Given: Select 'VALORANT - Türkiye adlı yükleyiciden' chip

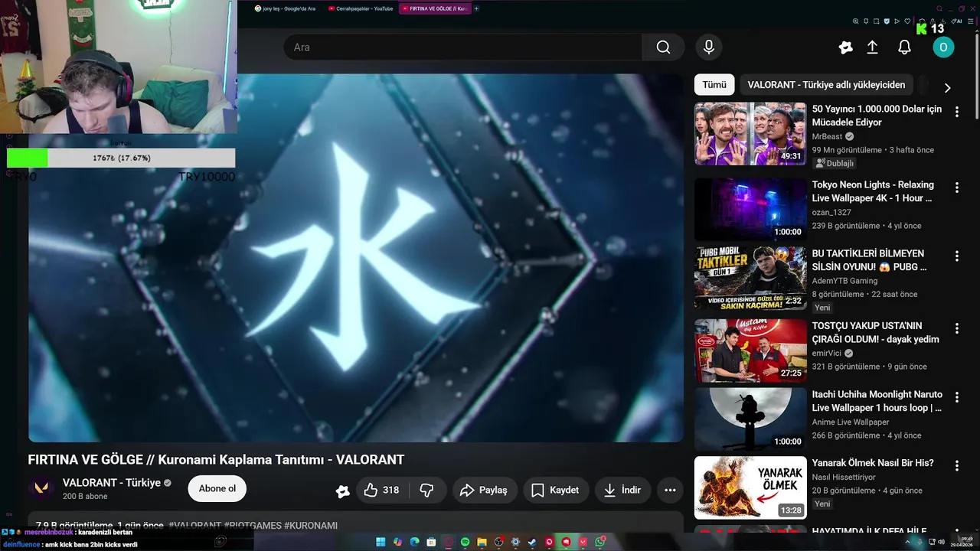Looking at the screenshot, I should (x=826, y=85).
